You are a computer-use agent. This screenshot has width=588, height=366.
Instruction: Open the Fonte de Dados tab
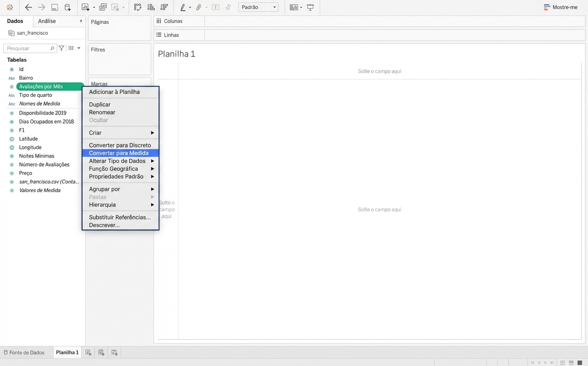tap(26, 353)
